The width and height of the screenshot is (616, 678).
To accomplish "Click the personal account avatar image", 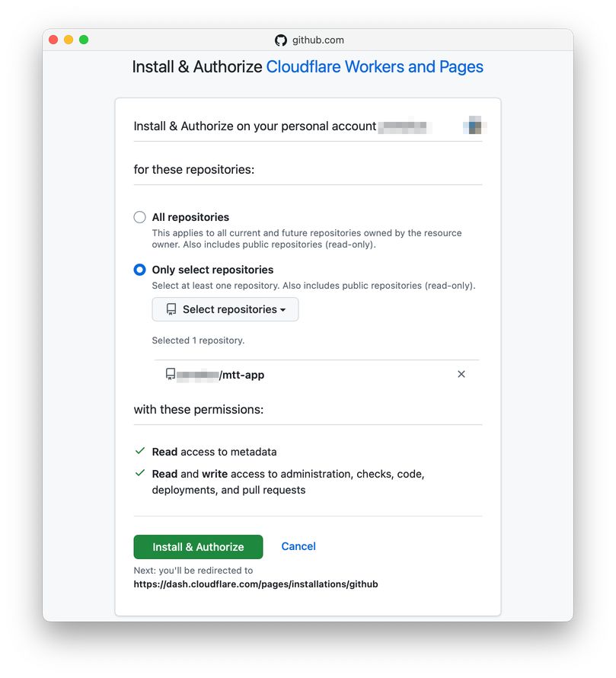I will click(x=474, y=126).
